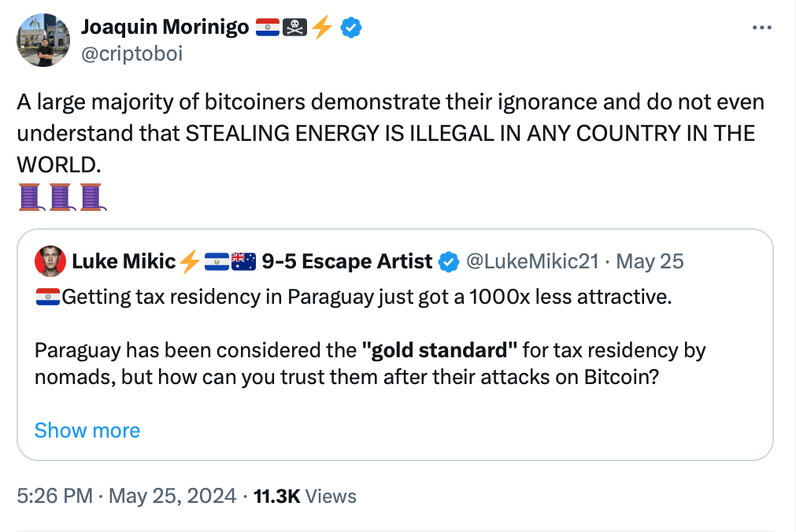Click the Paraguay flag in quoted tweet text
The image size is (796, 532).
48,297
